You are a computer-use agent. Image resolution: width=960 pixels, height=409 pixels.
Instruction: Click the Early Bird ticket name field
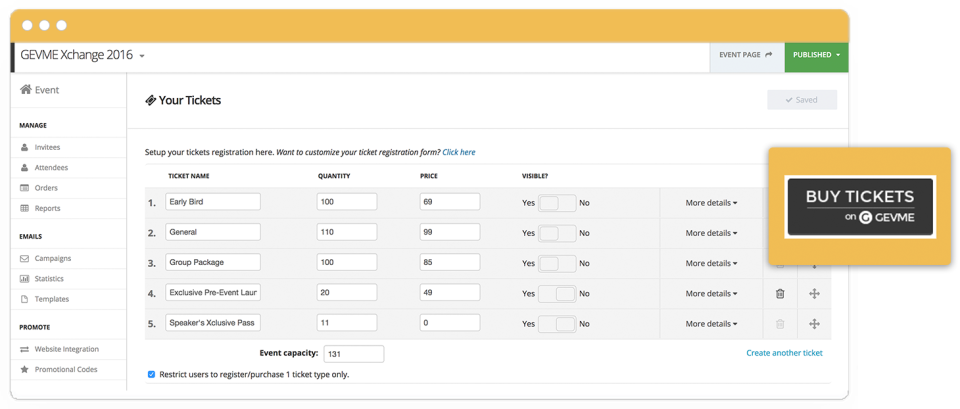213,201
